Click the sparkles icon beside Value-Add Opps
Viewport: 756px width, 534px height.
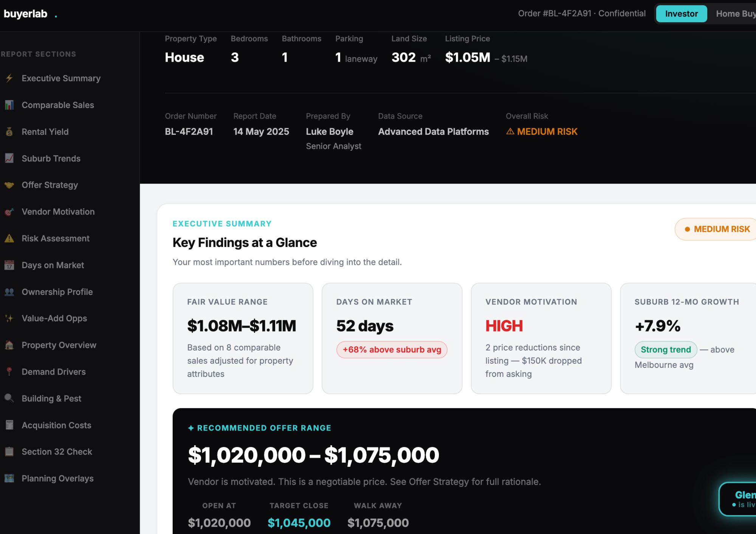point(9,318)
